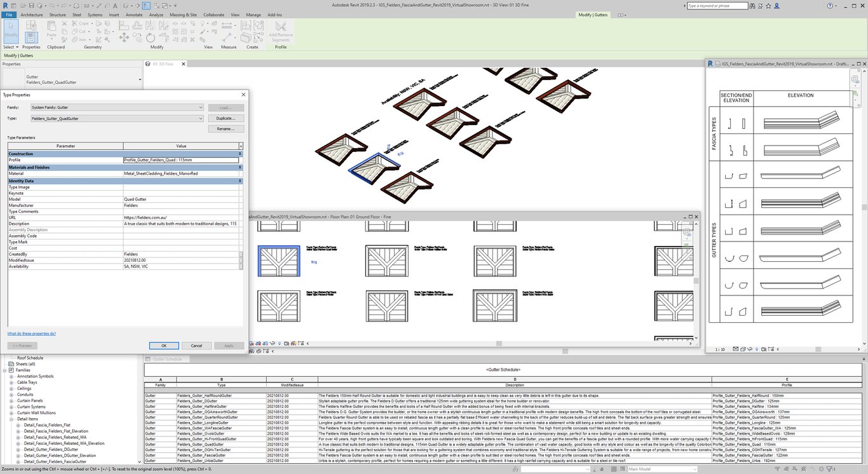Click 'What do these properties do?' link

31,333
